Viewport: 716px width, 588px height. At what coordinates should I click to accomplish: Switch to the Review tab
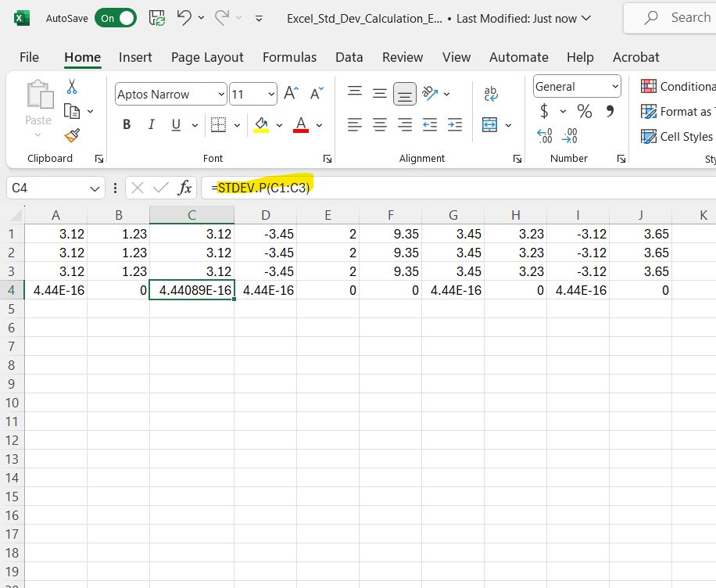click(403, 57)
